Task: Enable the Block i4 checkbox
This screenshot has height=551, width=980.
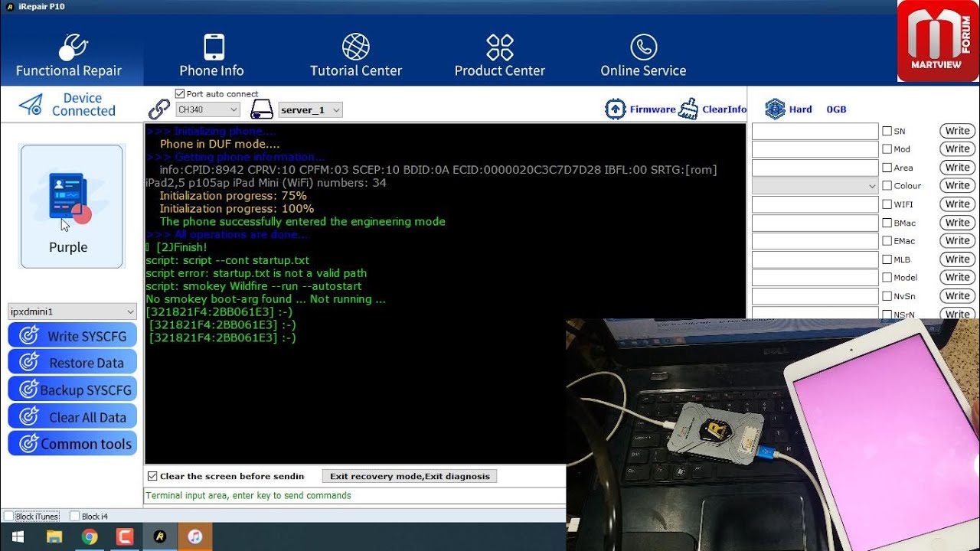Action: 75,517
